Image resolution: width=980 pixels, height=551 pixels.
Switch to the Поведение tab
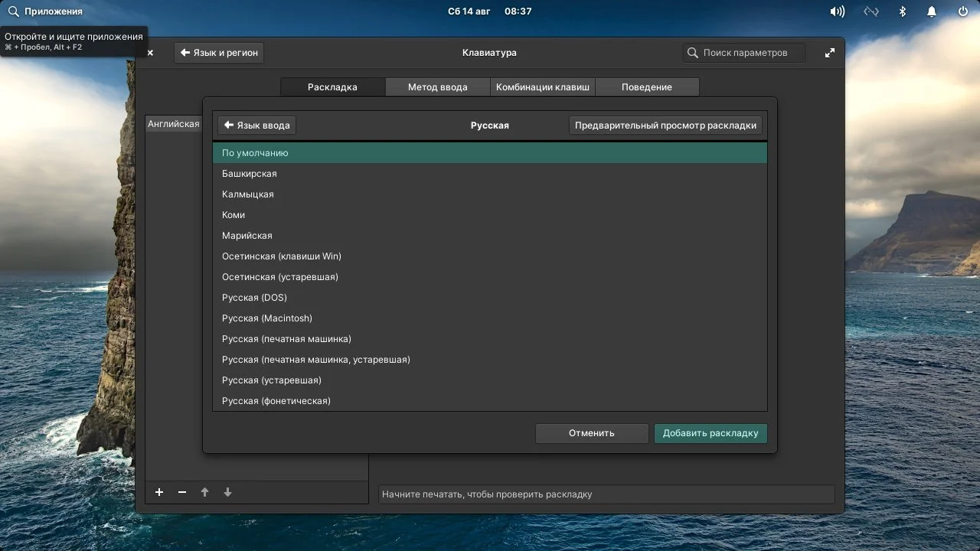tap(647, 86)
